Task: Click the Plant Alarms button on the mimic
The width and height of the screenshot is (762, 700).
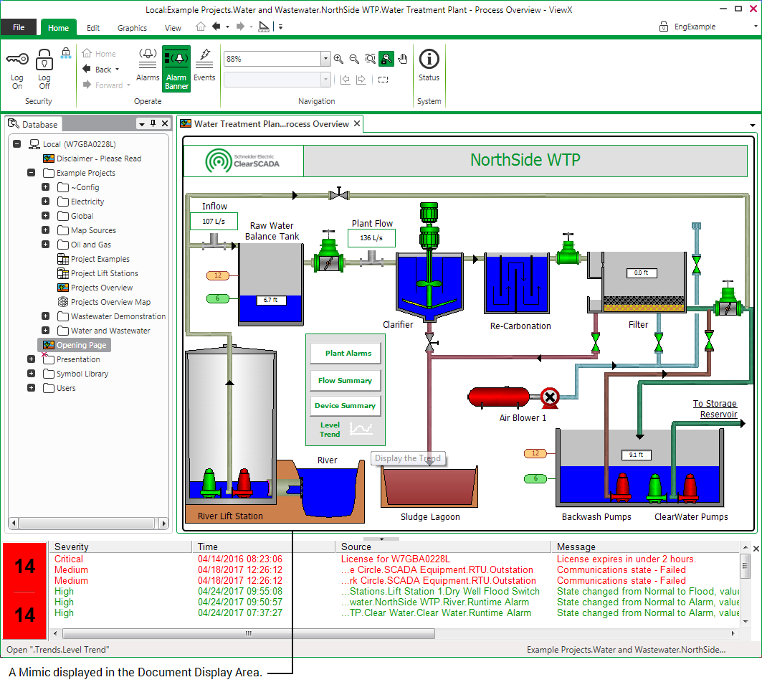Action: coord(345,353)
